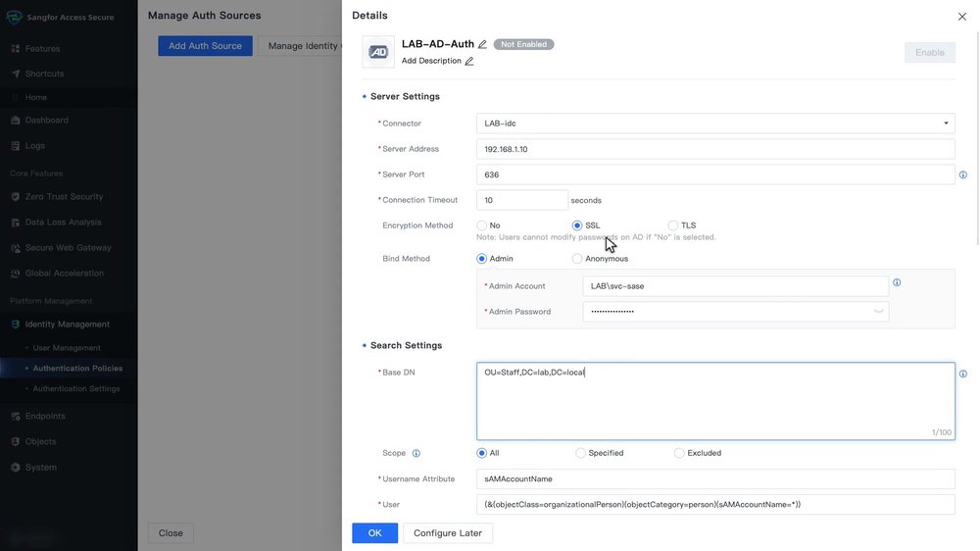Click the Zero Trust Security shield icon
Screen dimensions: 980x551
pos(16,196)
